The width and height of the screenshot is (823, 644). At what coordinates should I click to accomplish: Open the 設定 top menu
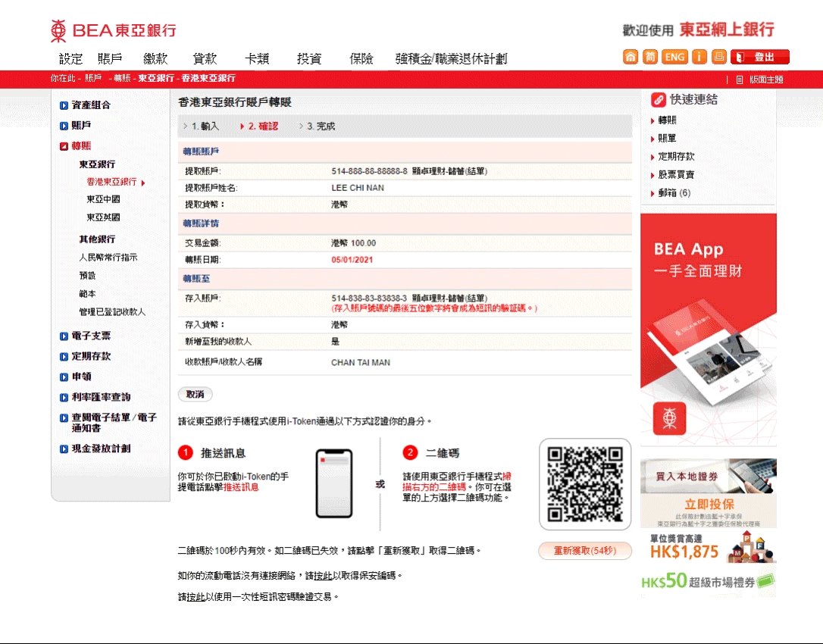point(71,59)
